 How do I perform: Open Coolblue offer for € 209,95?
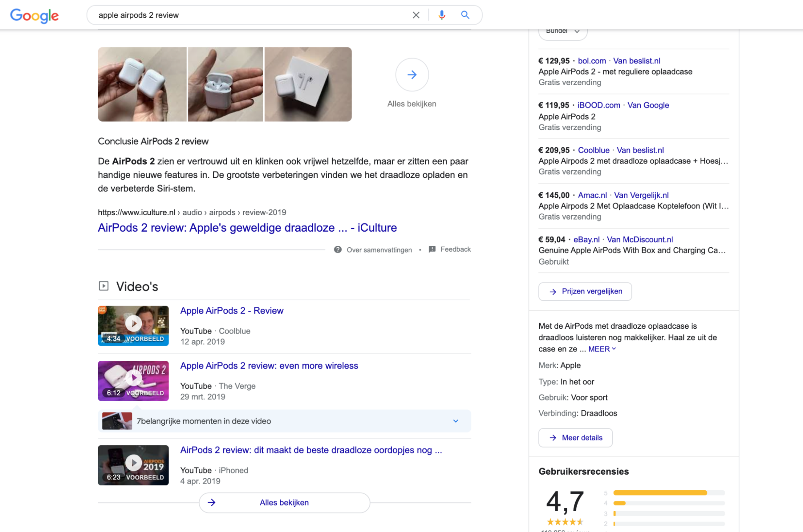coord(594,150)
